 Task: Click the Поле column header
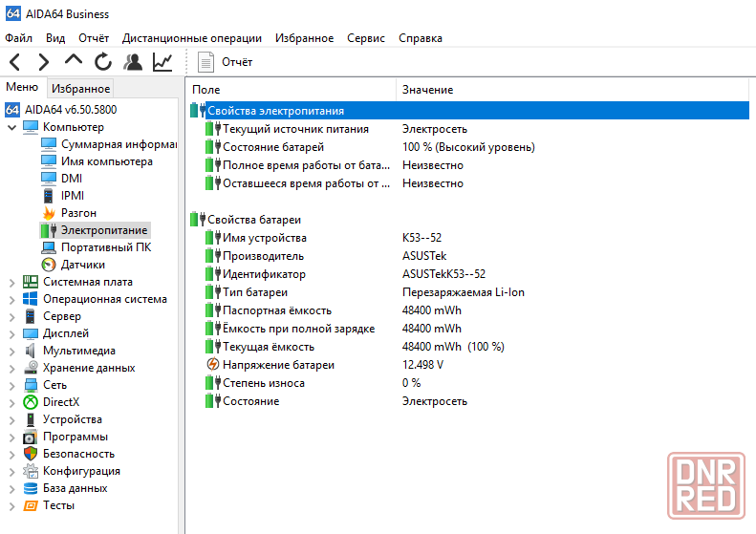click(206, 90)
